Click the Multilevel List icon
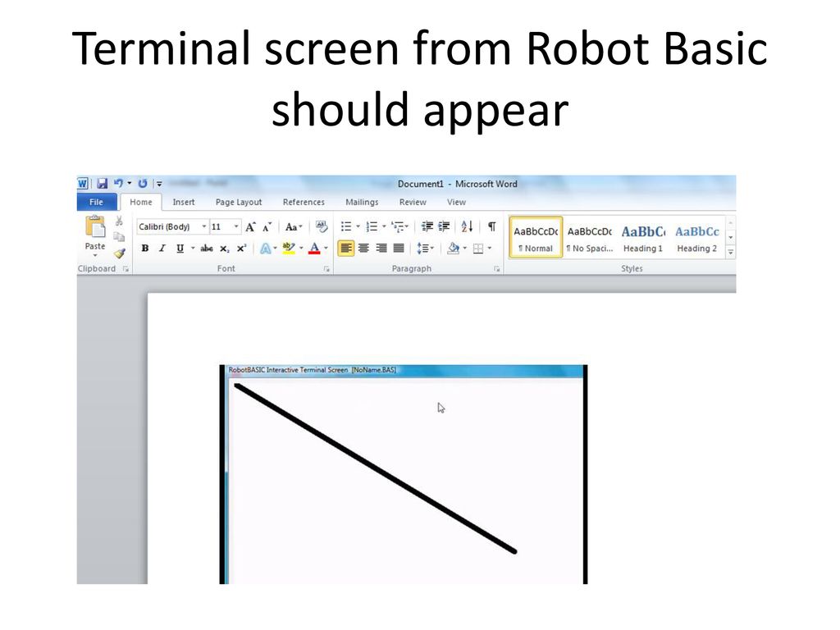 tap(398, 227)
